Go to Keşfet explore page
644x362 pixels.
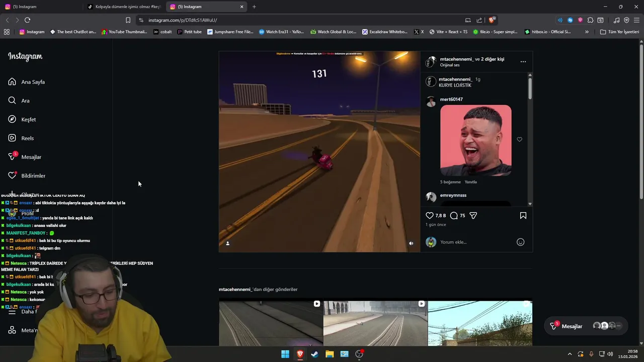point(22,119)
